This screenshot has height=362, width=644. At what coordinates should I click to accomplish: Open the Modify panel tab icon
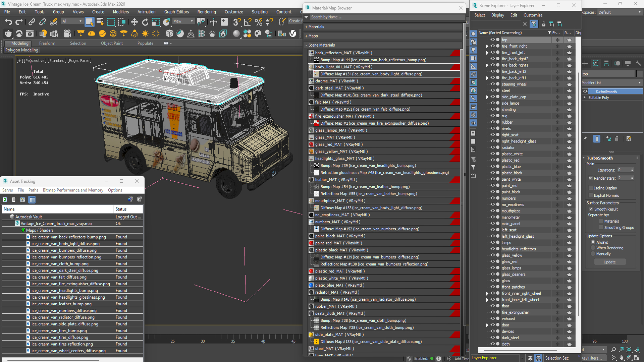click(x=596, y=63)
